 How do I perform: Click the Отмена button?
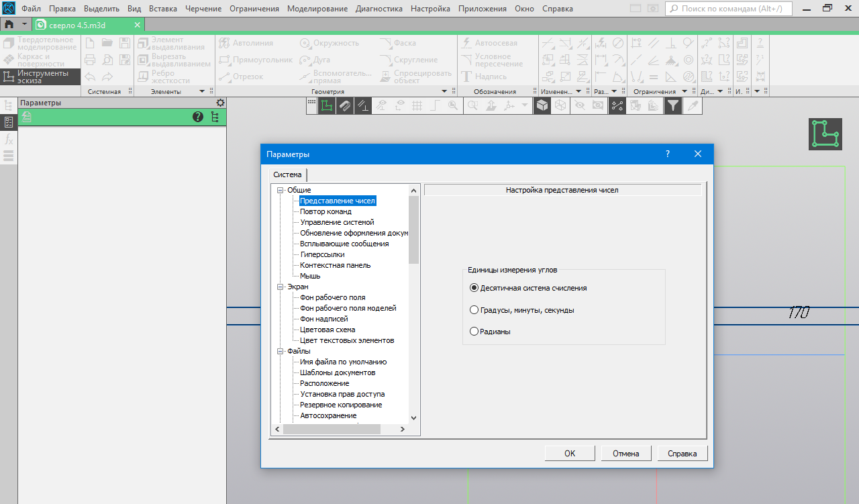626,454
